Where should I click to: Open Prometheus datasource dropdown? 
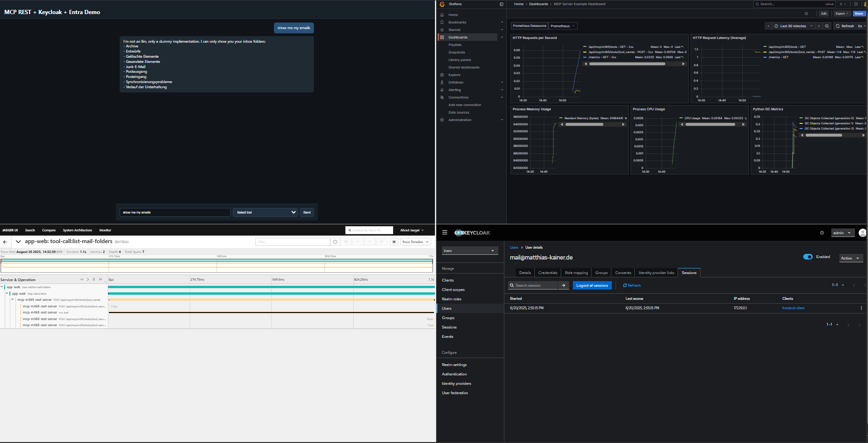point(563,26)
